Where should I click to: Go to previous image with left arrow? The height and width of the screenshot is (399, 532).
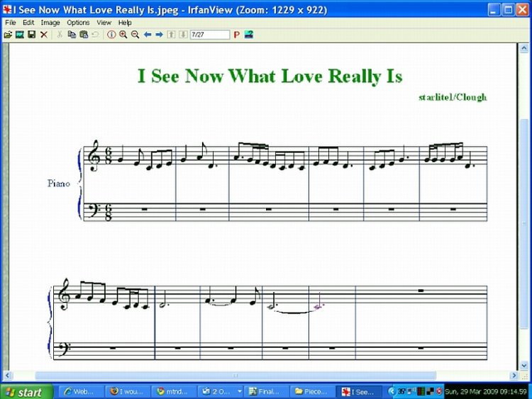[148, 34]
